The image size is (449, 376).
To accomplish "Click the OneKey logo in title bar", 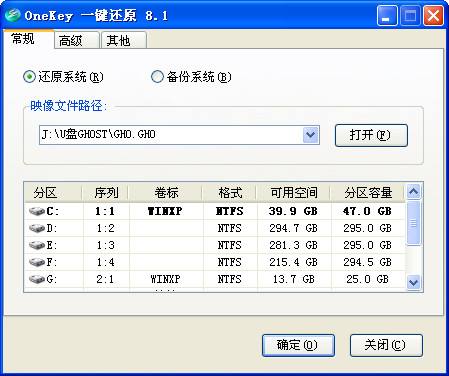I will pos(12,15).
